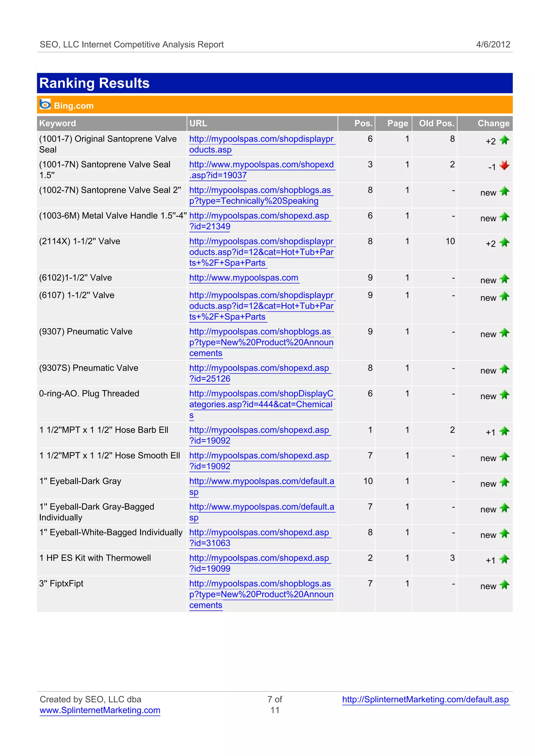The height and width of the screenshot is (756, 535).
Task: Click the Ranking Results heading
Action: click(94, 83)
